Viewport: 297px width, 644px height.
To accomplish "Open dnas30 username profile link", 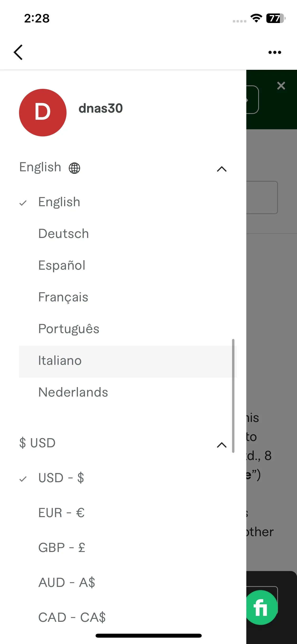I will (101, 108).
